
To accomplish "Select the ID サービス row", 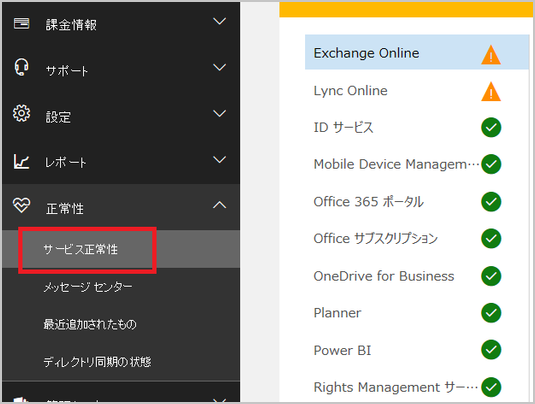I will tap(417, 128).
